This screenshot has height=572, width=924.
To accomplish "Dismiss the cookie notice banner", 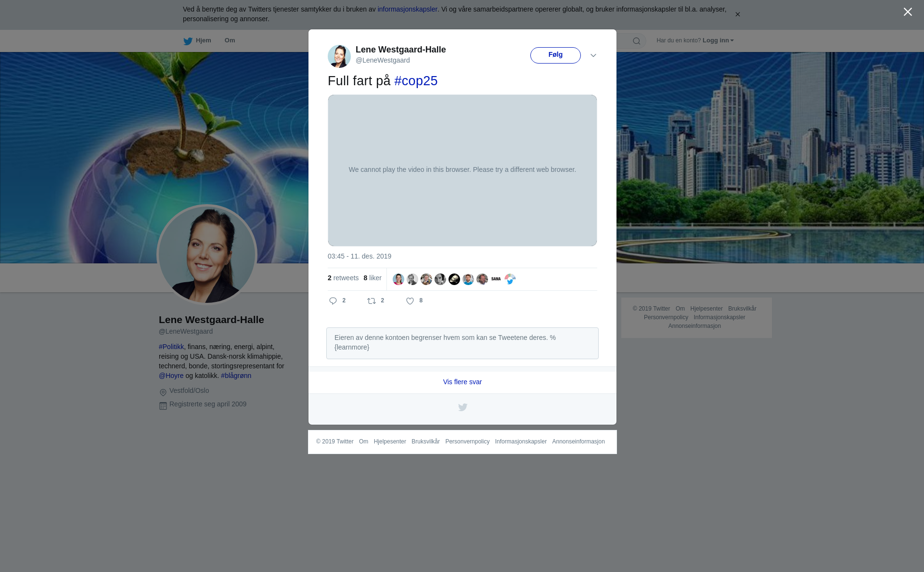I will [x=737, y=14].
